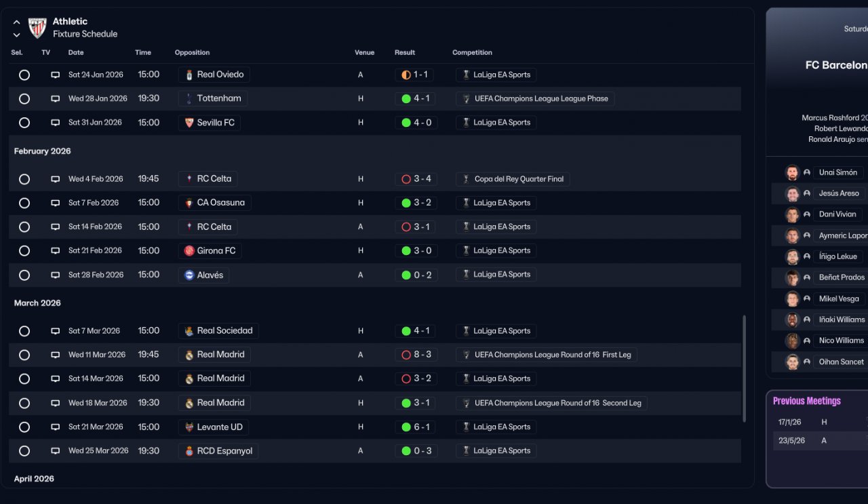This screenshot has height=504, width=868.
Task: Open the Nico Williams player entry
Action: 841,341
